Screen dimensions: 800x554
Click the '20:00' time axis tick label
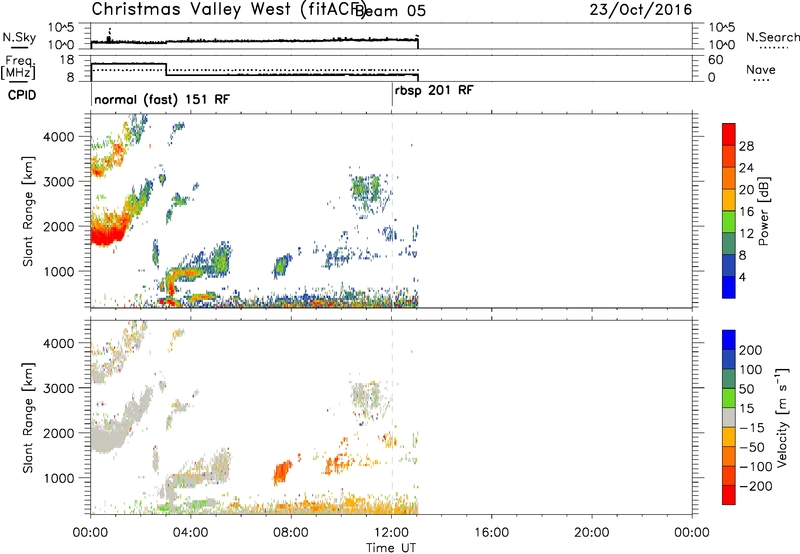(592, 533)
